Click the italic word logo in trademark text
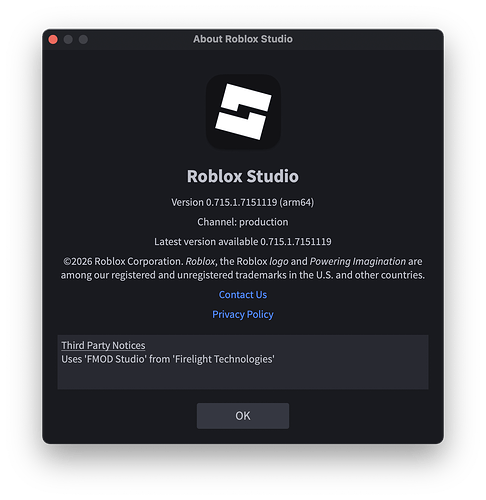Image resolution: width=486 pixels, height=500 pixels. [279, 262]
